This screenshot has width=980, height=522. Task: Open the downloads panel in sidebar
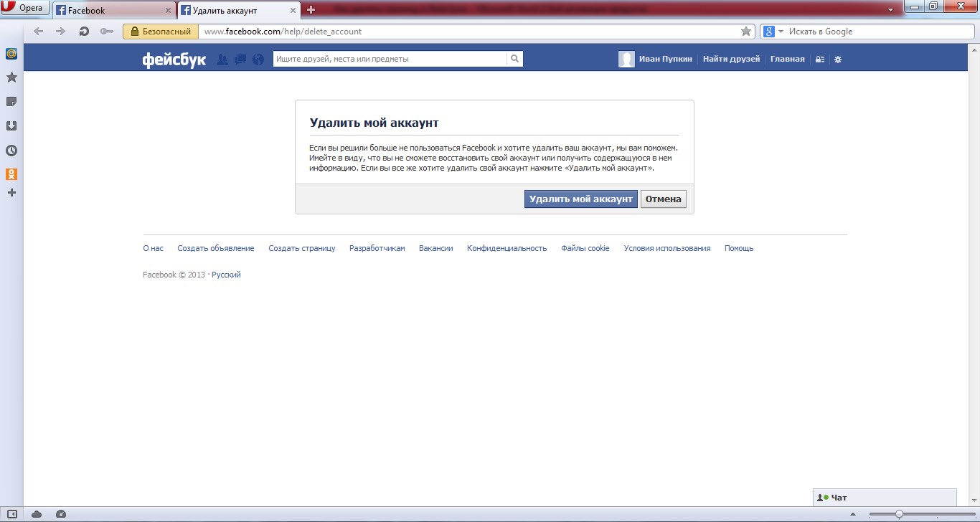pos(11,125)
